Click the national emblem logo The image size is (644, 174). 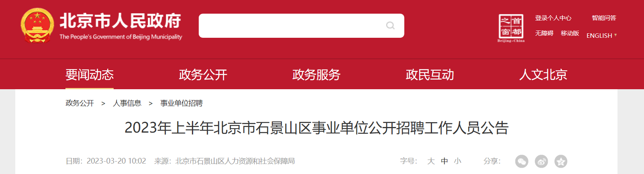(x=37, y=25)
